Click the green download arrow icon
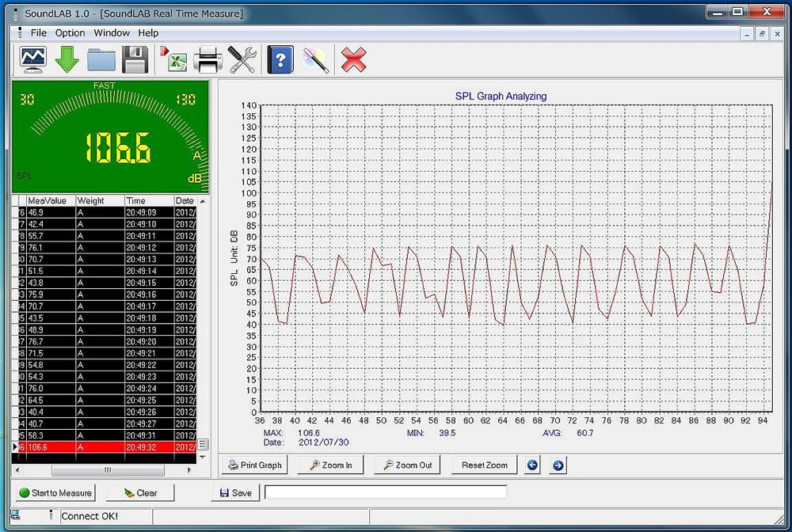The width and height of the screenshot is (792, 532). coord(67,60)
